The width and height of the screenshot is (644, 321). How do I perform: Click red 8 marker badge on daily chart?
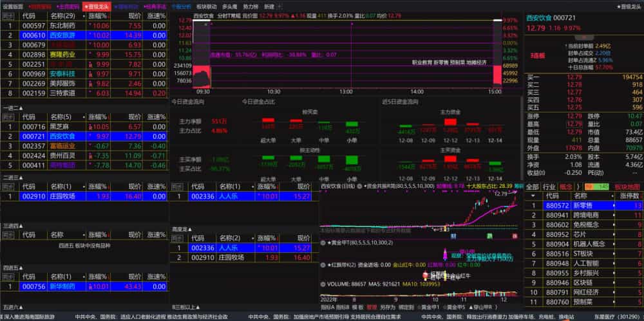pyautogui.click(x=515, y=236)
